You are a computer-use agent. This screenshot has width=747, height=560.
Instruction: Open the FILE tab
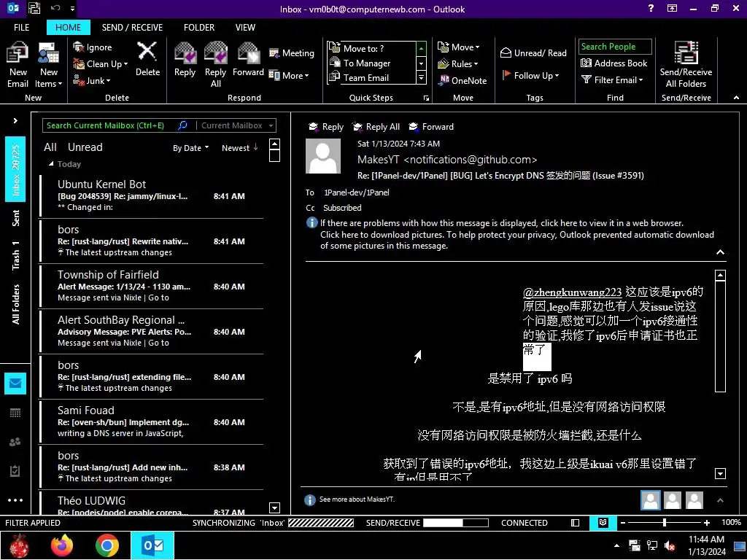coord(21,27)
